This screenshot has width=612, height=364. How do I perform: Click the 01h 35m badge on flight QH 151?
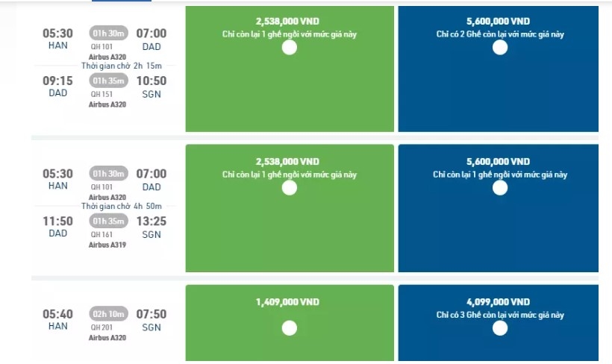109,81
